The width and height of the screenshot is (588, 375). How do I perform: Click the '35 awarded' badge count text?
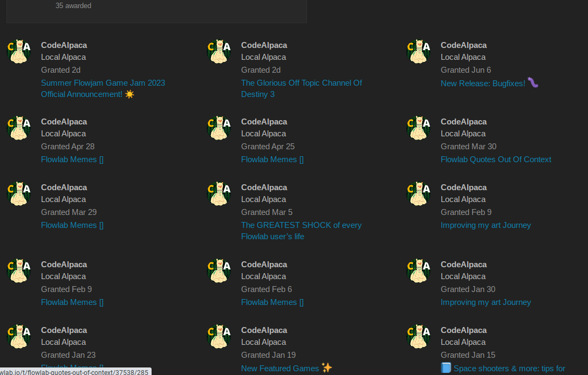73,5
